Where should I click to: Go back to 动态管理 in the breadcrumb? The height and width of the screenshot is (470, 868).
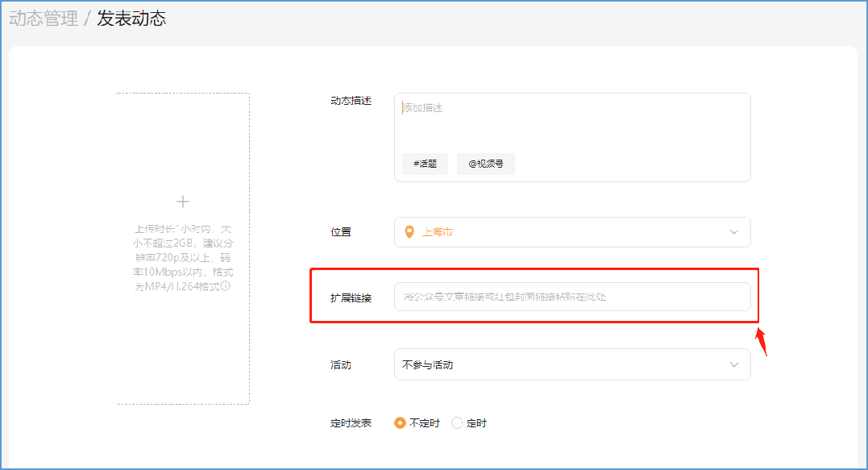pyautogui.click(x=44, y=19)
